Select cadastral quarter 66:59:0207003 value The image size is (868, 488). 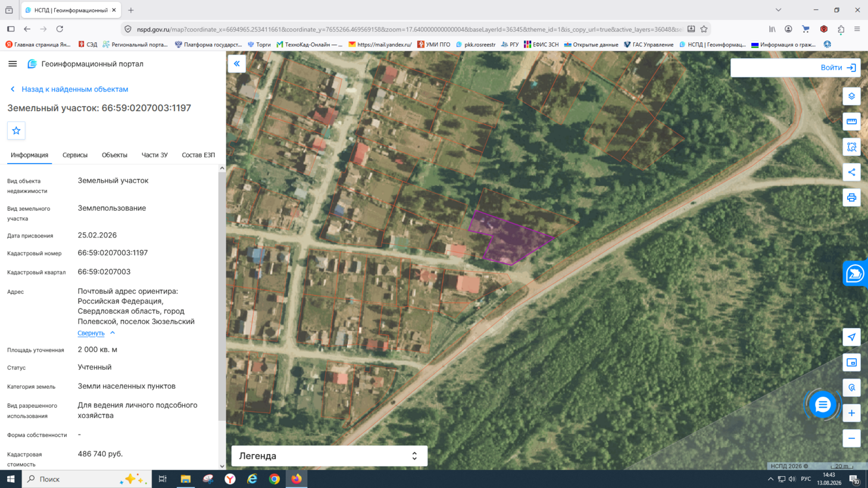click(x=104, y=272)
